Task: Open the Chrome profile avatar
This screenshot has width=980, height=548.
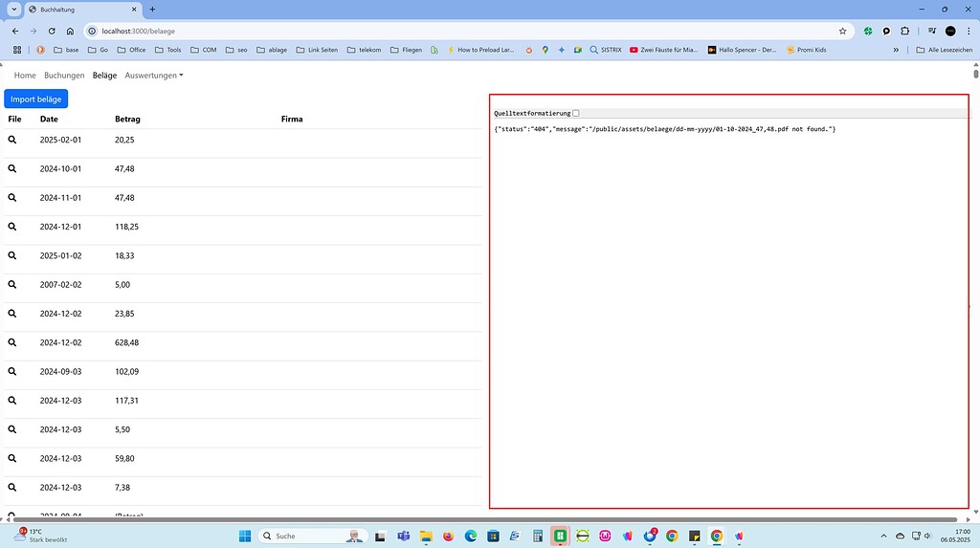Action: click(x=950, y=31)
